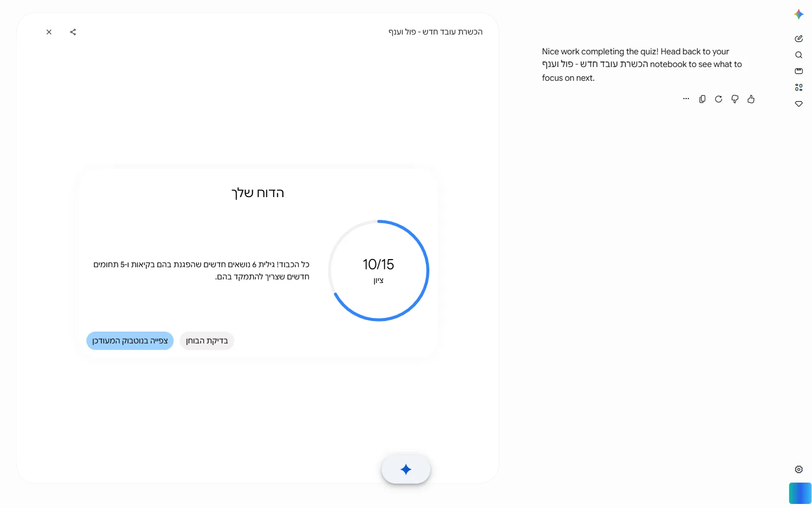Click the 10/15 score progress circle
This screenshot has height=508, width=812.
(379, 270)
